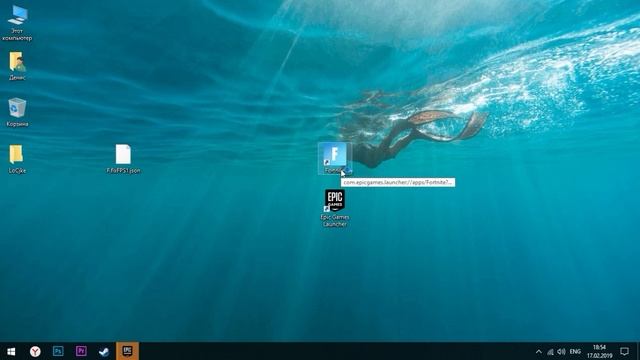
Task: Select the Корзина recycle bin icon
Action: pyautogui.click(x=17, y=112)
